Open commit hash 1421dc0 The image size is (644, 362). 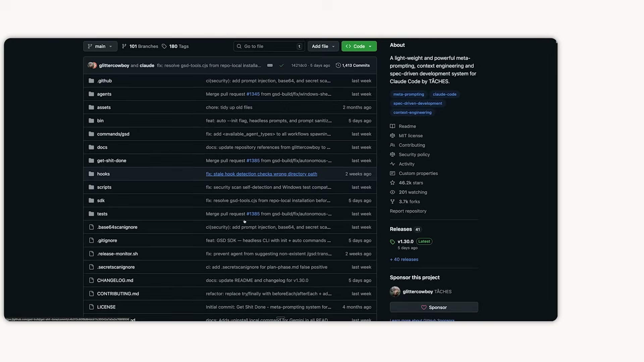pos(299,65)
